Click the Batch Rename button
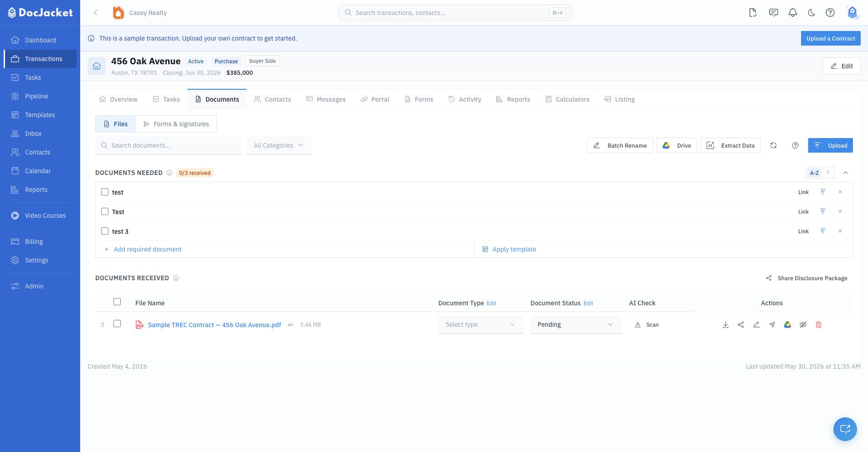 tap(620, 145)
